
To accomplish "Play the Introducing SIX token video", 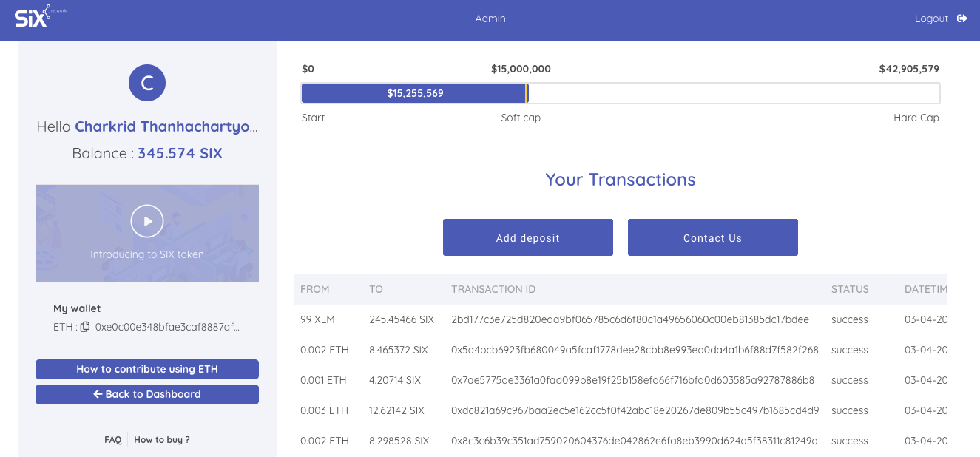I will click(147, 220).
